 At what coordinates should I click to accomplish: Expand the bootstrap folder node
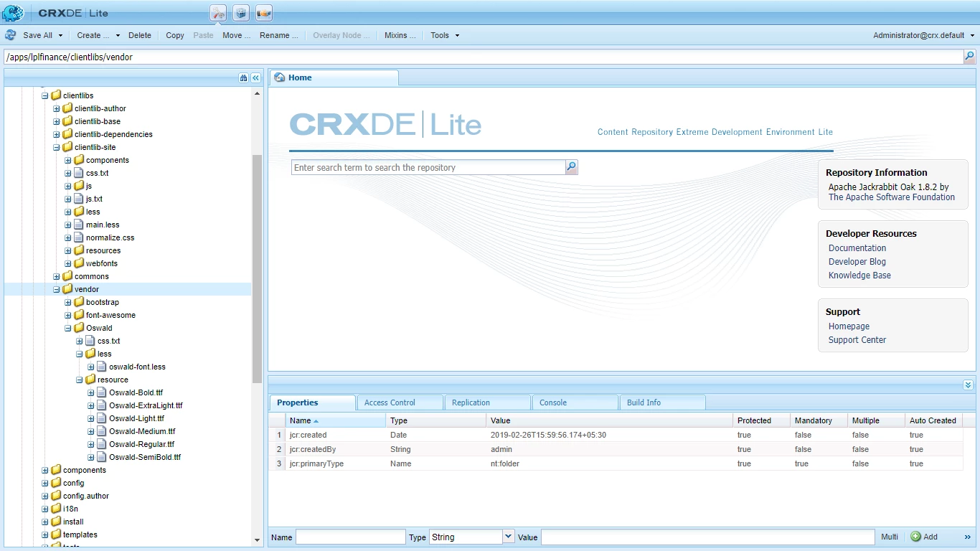[68, 302]
